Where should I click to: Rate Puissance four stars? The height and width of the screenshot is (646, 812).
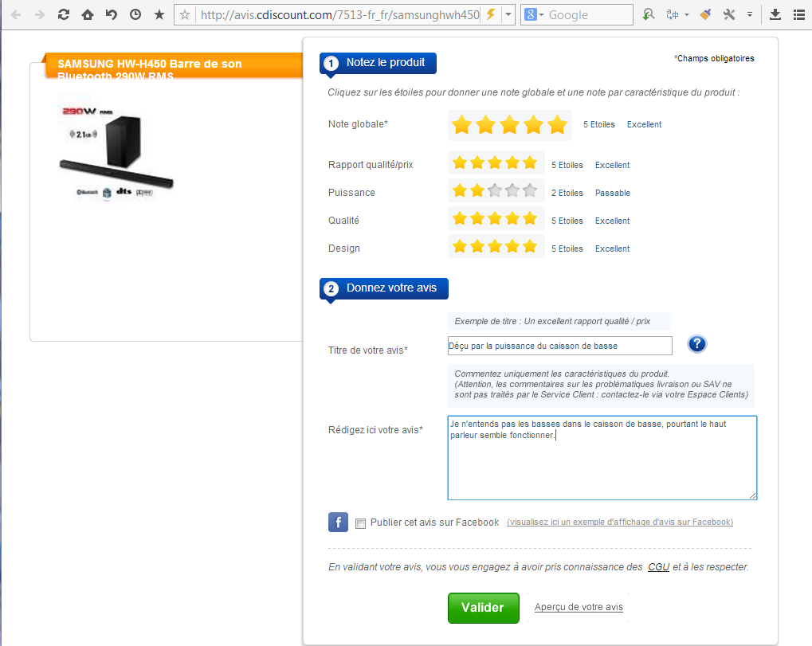pos(512,191)
